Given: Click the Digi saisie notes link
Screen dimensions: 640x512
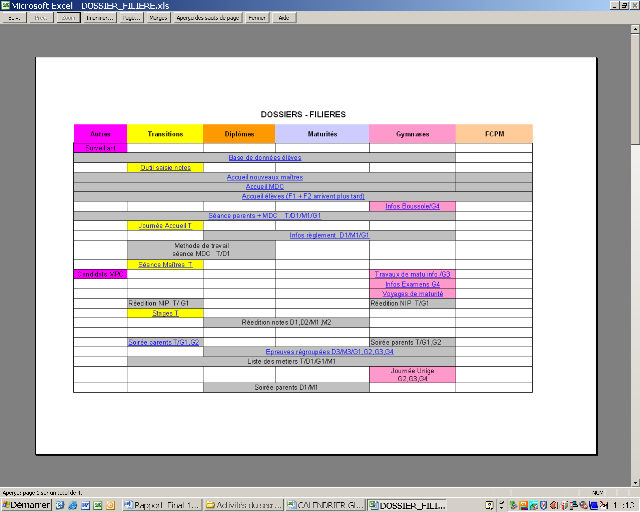Looking at the screenshot, I should point(165,167).
